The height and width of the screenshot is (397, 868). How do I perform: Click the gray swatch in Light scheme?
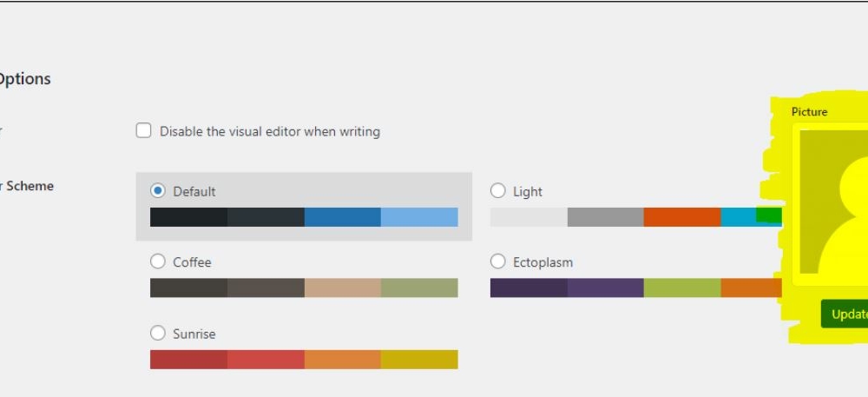point(606,217)
